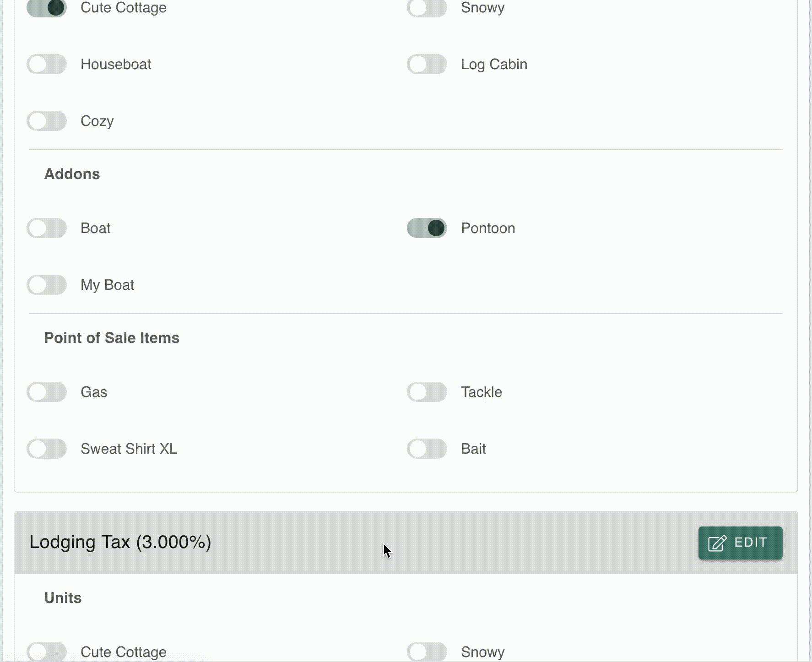The image size is (812, 662).
Task: Switch on the Cozy unit toggle
Action: tap(47, 121)
